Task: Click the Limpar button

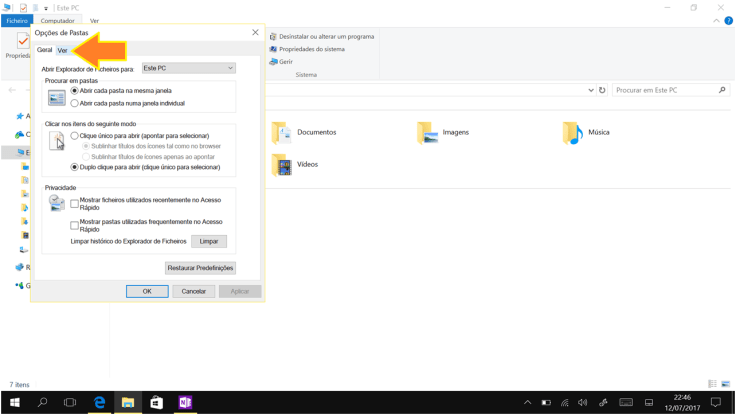Action: pos(208,241)
